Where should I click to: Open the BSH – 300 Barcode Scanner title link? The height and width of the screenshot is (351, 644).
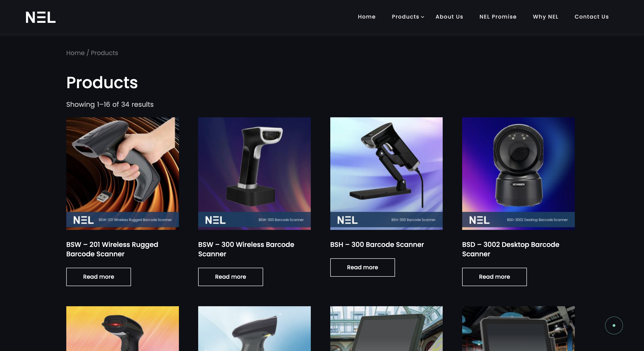pyautogui.click(x=377, y=244)
